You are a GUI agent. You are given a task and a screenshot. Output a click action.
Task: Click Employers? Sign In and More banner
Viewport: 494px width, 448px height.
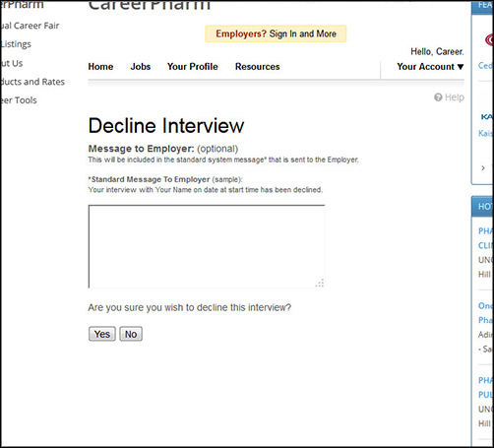pos(276,33)
